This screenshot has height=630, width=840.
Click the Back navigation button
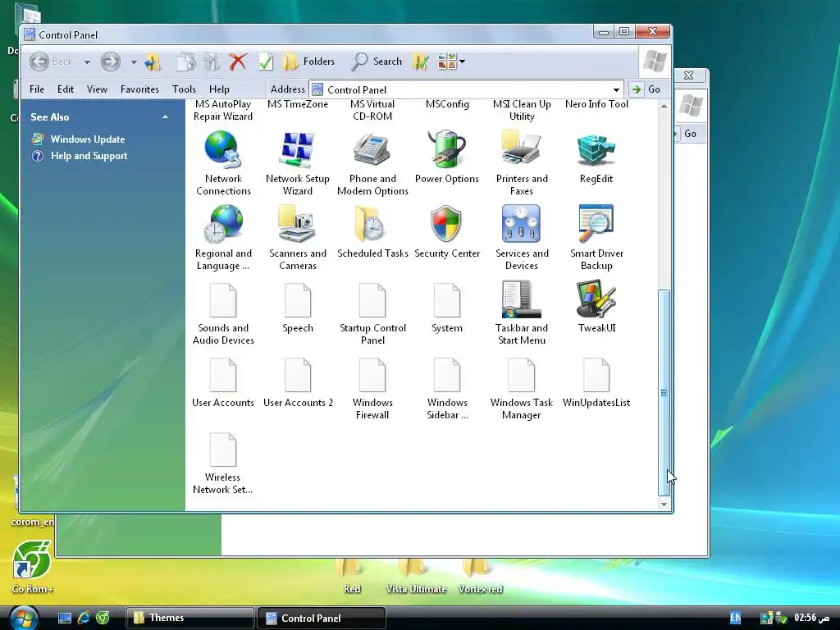click(x=52, y=62)
